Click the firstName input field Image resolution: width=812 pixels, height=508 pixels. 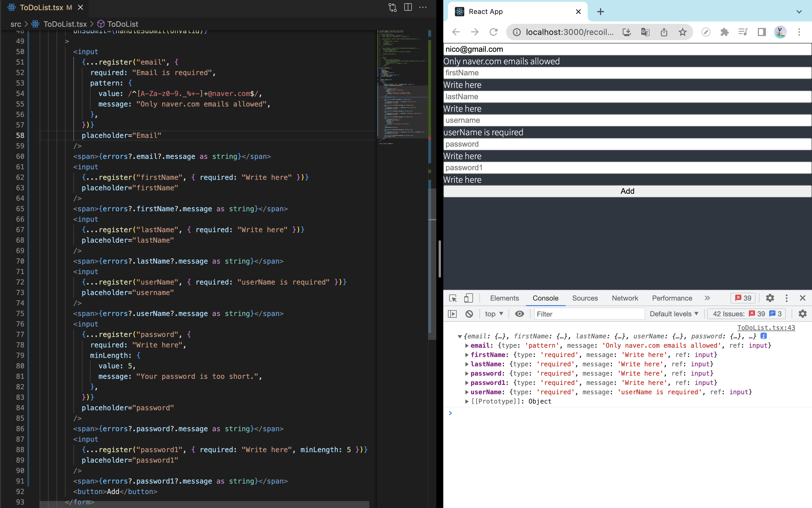point(627,73)
